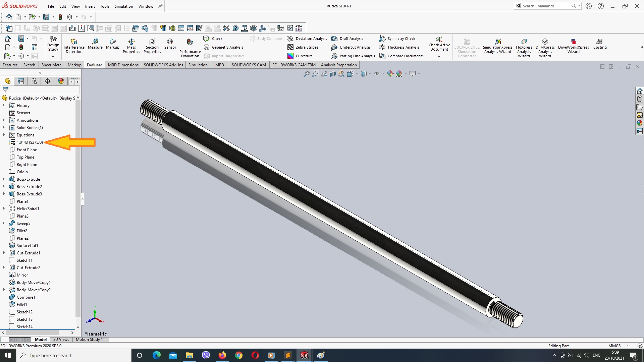Open File Explorer from taskbar
Viewport: 644px width, 362px height.
click(x=189, y=355)
